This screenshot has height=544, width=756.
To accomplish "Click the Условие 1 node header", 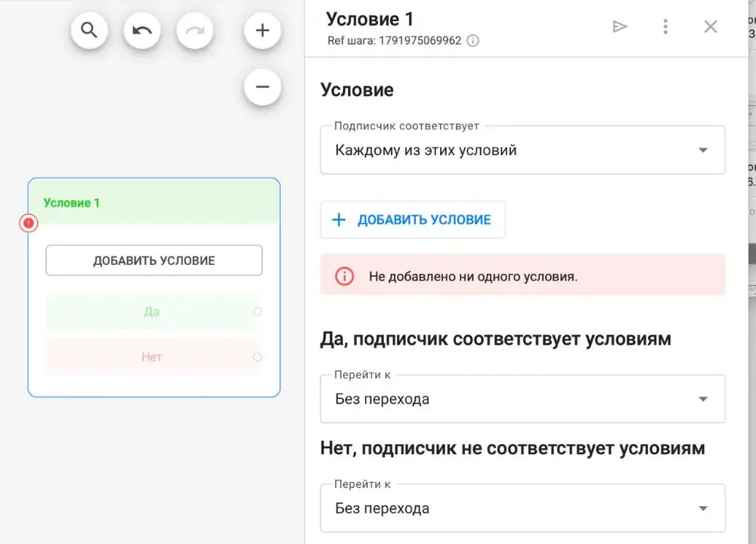I will (x=153, y=202).
